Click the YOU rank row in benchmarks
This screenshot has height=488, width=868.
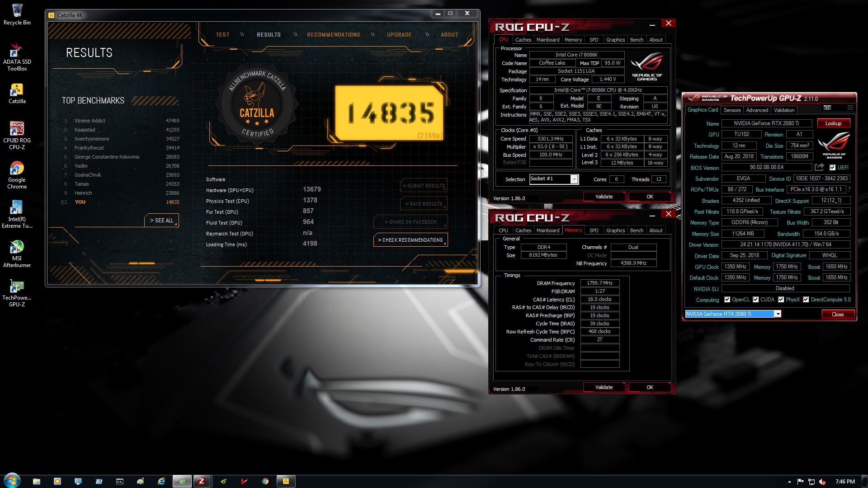[121, 202]
